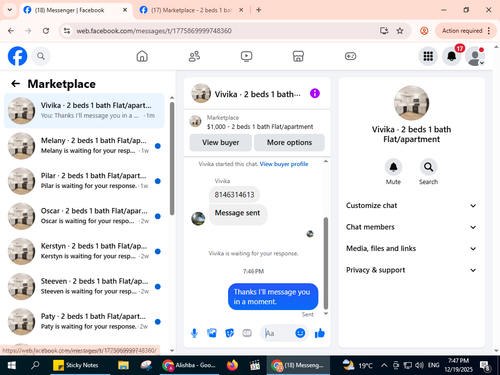Click the View buyer button
Viewport: 500px width, 375px height.
tap(220, 143)
